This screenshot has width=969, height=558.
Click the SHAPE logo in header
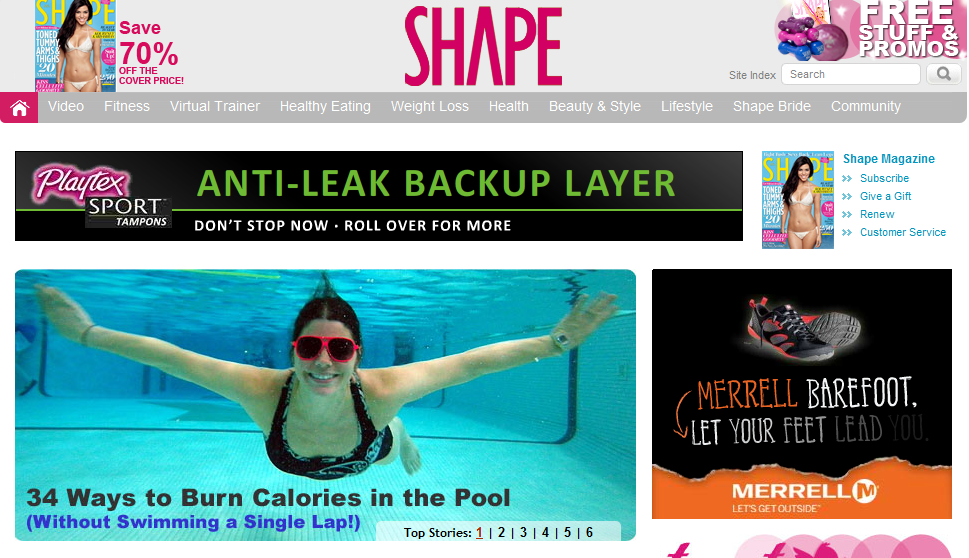click(x=483, y=46)
